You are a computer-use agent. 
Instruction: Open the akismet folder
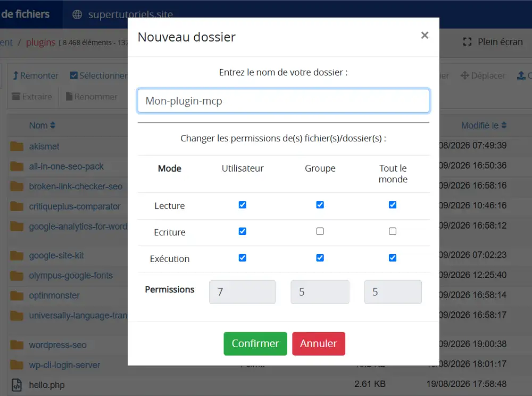click(x=44, y=147)
